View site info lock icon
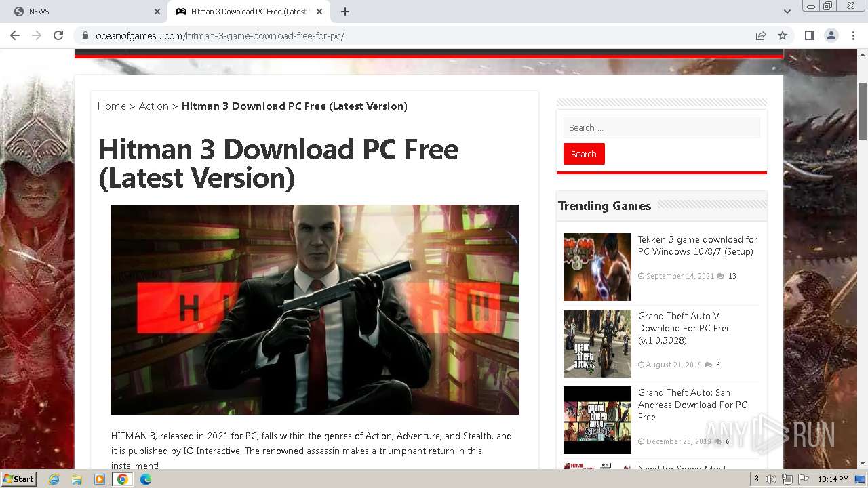Screen dimensions: 868x488 coord(85,35)
